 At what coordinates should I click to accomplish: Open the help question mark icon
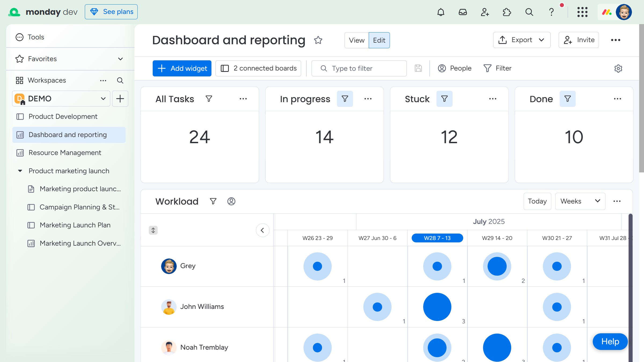[x=551, y=12]
